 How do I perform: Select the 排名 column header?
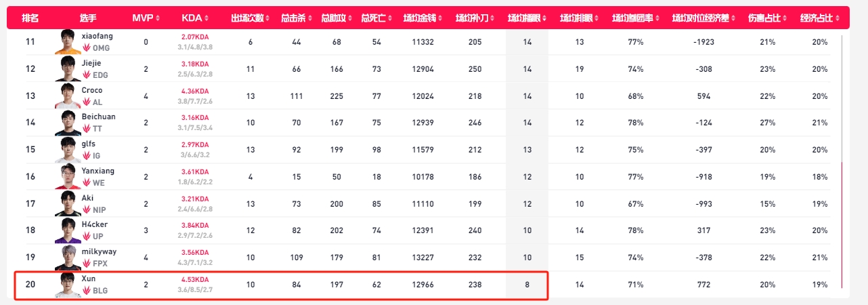pyautogui.click(x=30, y=18)
